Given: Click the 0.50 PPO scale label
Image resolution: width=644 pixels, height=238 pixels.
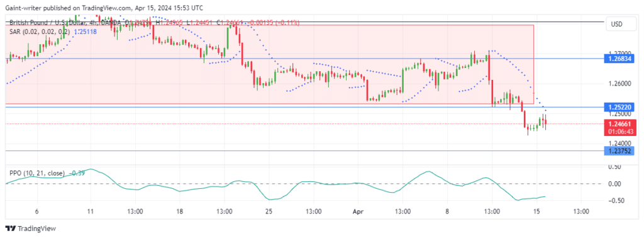Looking at the screenshot, I should [x=615, y=166].
